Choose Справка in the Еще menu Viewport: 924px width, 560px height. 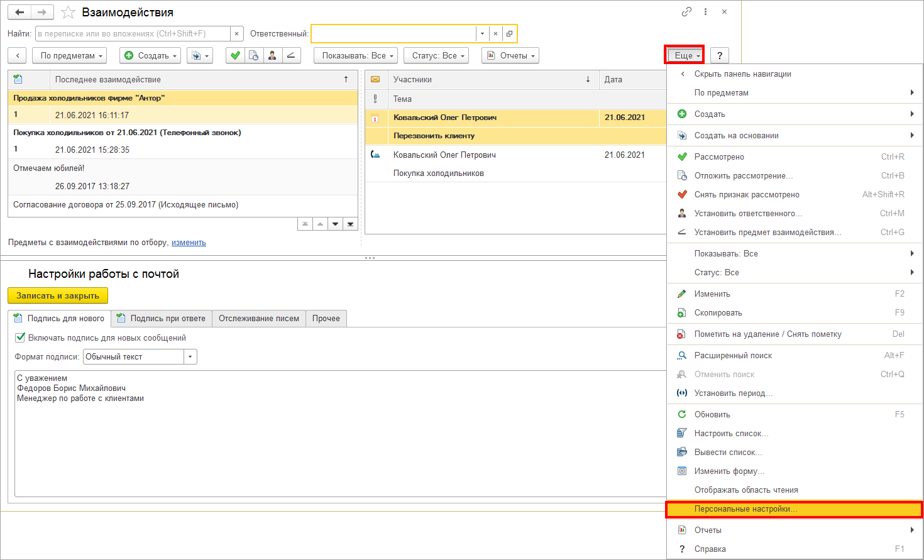[795, 549]
